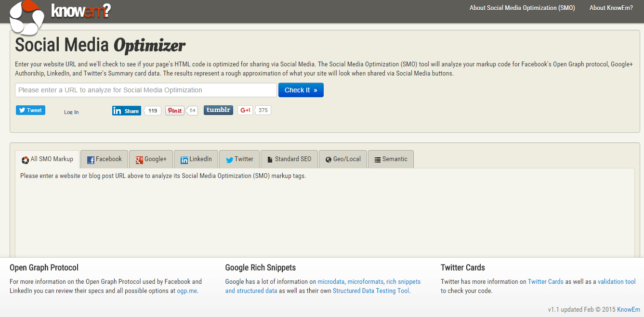Click the Log In link

tap(71, 112)
